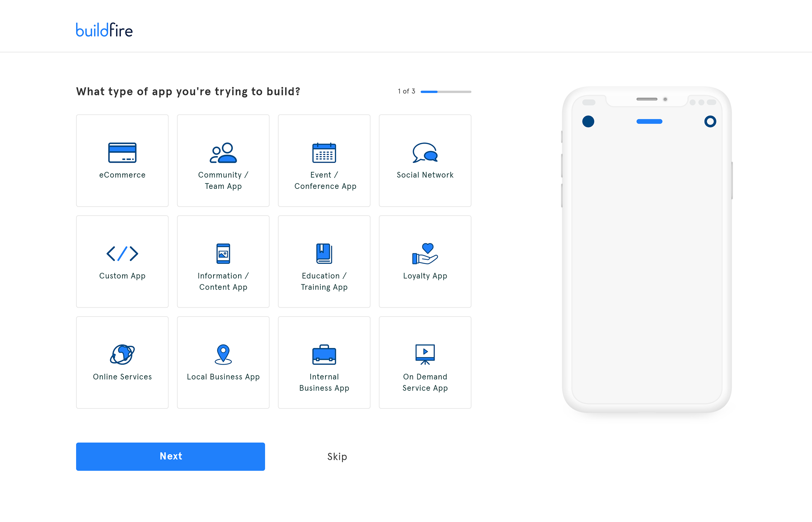Image resolution: width=812 pixels, height=522 pixels.
Task: Select the 'eCommerce' label text
Action: [122, 175]
